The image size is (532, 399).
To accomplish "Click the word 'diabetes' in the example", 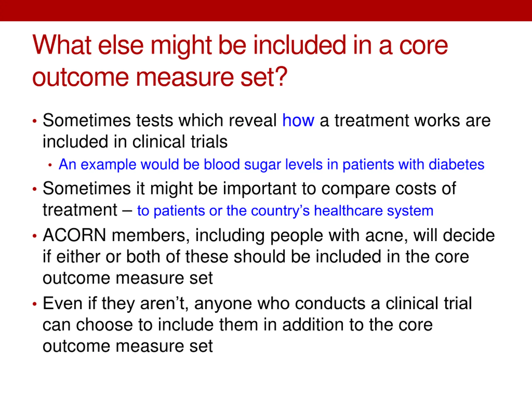I will (x=457, y=165).
